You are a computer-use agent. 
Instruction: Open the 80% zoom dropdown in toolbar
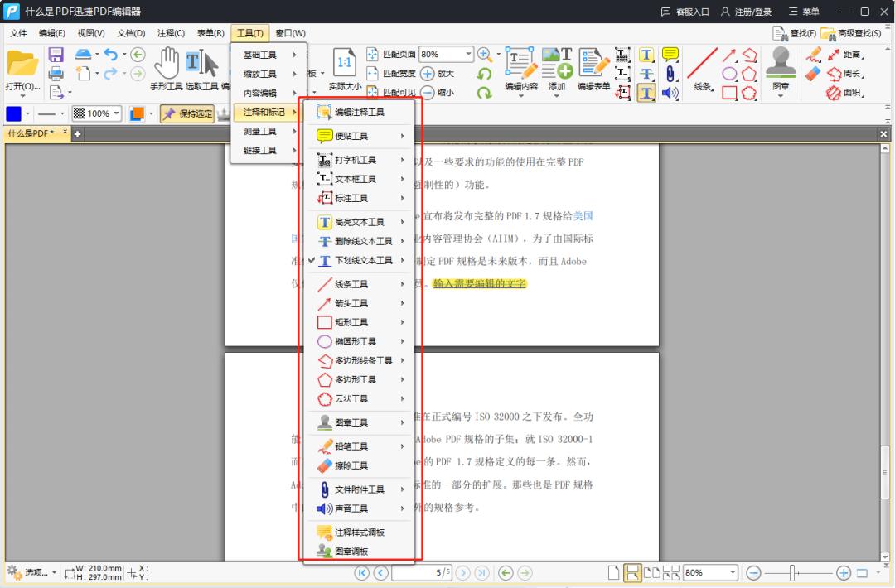pos(468,55)
